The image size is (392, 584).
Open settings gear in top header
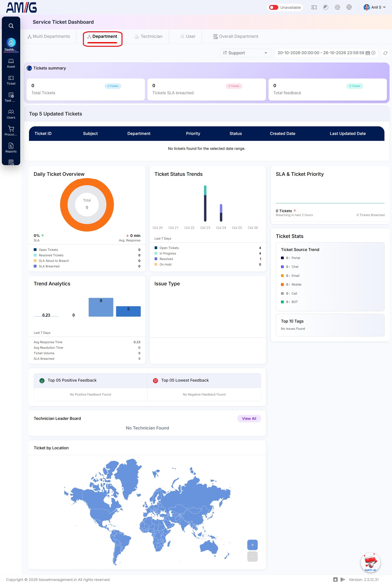tap(337, 7)
